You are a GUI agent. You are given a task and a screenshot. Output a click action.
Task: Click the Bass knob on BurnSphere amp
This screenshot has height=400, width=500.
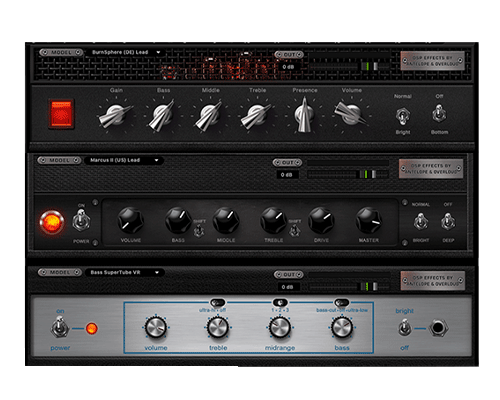coord(163,115)
